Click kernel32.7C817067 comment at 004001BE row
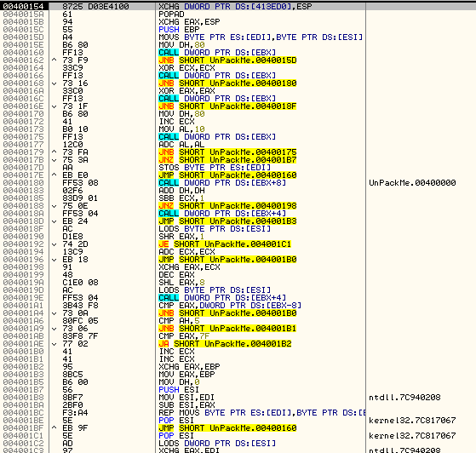This screenshot has width=476, height=453. click(412, 421)
